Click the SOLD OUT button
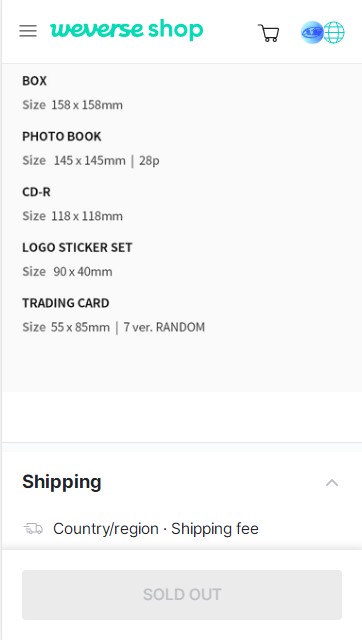This screenshot has width=362, height=640. (x=182, y=595)
